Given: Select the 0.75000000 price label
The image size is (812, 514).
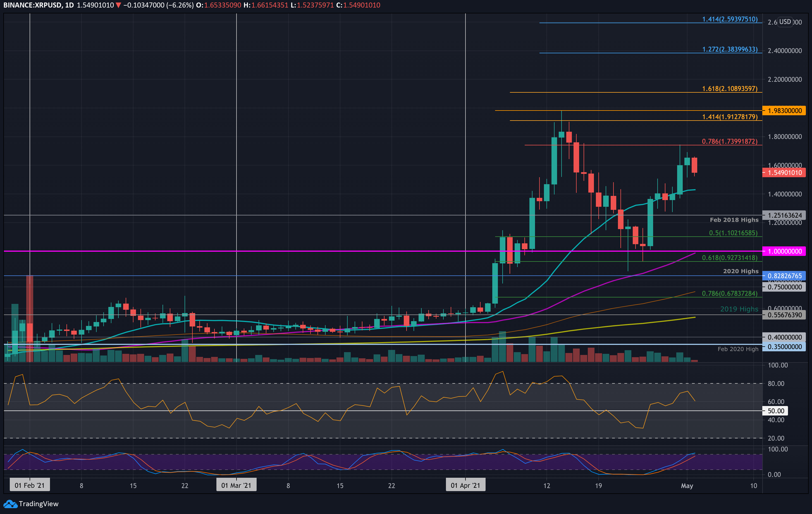Looking at the screenshot, I should pos(784,287).
